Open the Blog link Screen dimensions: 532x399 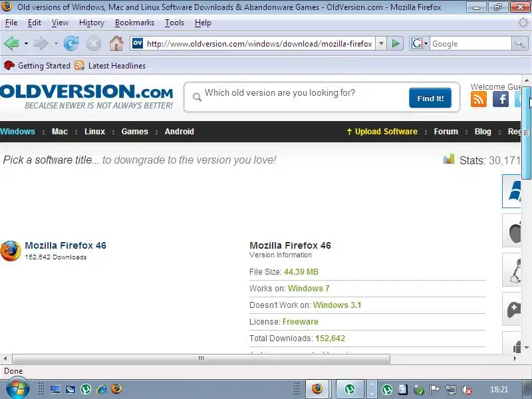pos(483,132)
